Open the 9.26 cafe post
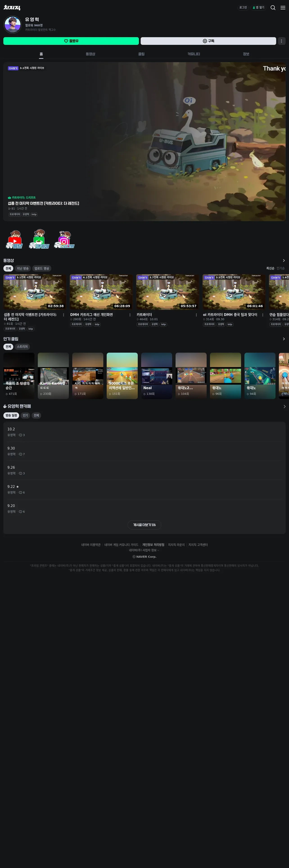Viewport: 289px width, 868px height. click(x=144, y=470)
